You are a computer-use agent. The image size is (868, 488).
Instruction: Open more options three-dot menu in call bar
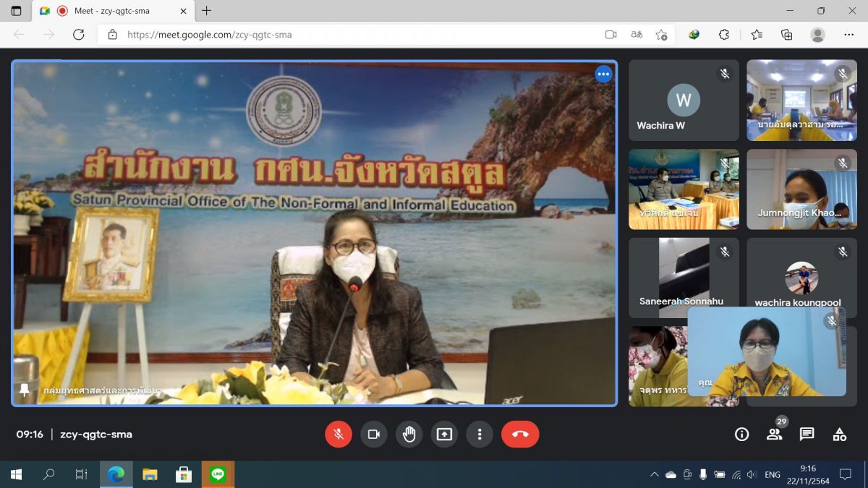click(x=479, y=434)
